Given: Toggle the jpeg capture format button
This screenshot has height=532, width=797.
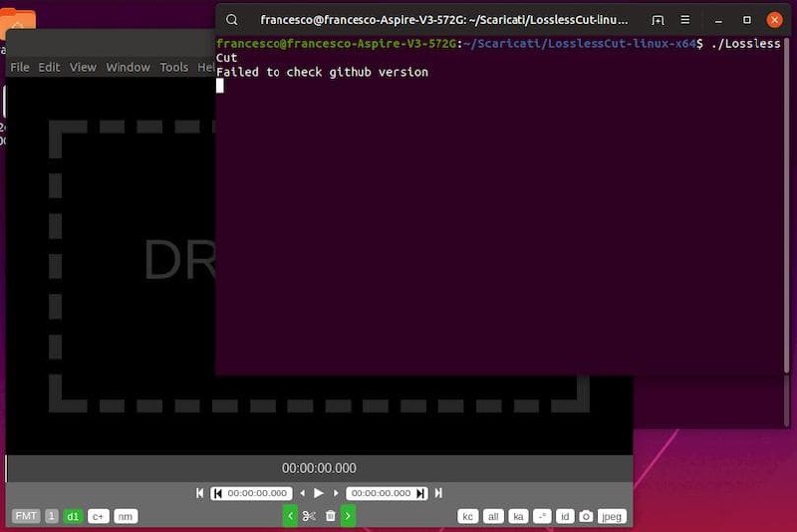Looking at the screenshot, I should [x=612, y=516].
